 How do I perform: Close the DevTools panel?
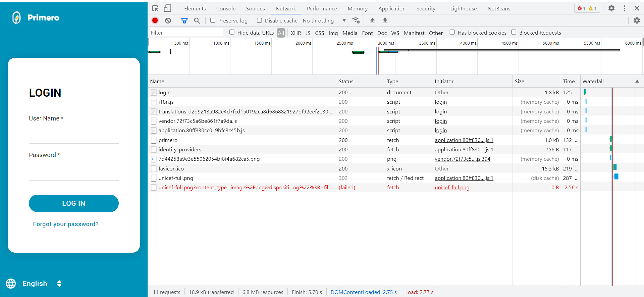[637, 8]
